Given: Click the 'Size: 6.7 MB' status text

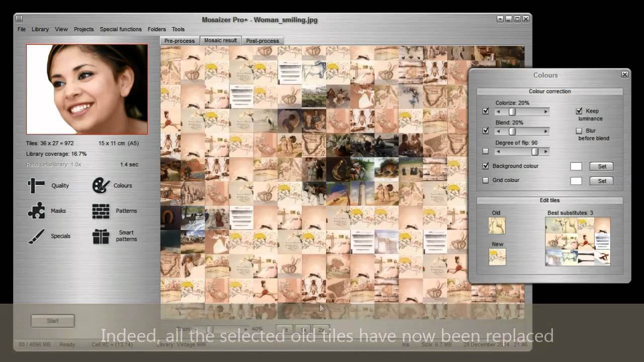Looking at the screenshot, I should pos(437,344).
